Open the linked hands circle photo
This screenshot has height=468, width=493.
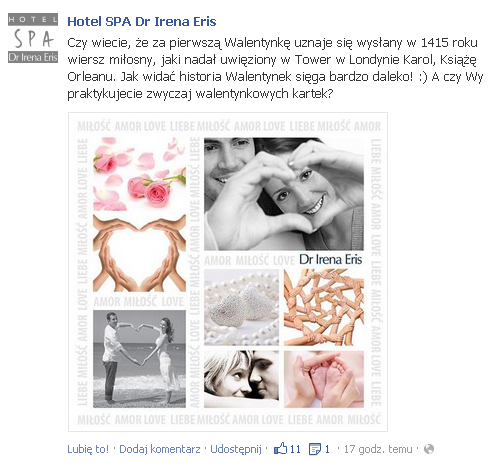pos(324,308)
